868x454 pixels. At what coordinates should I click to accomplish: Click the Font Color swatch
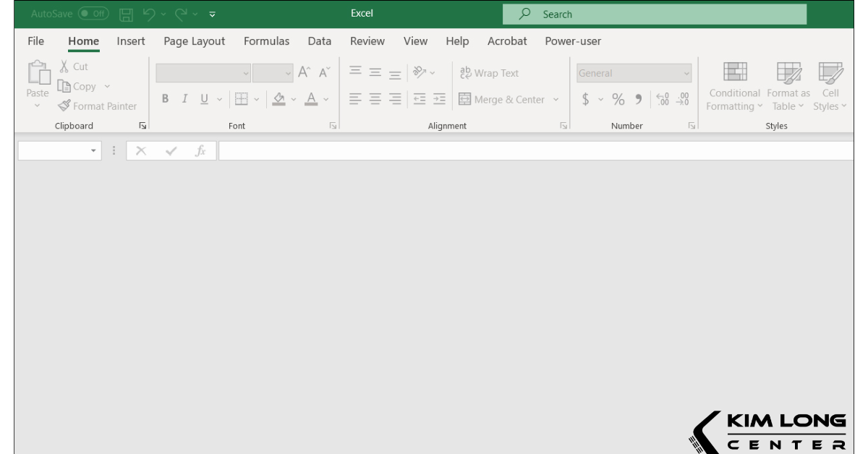(x=311, y=98)
